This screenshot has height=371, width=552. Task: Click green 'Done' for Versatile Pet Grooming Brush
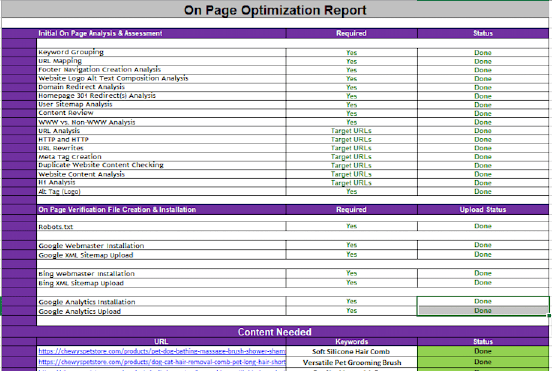tap(483, 362)
